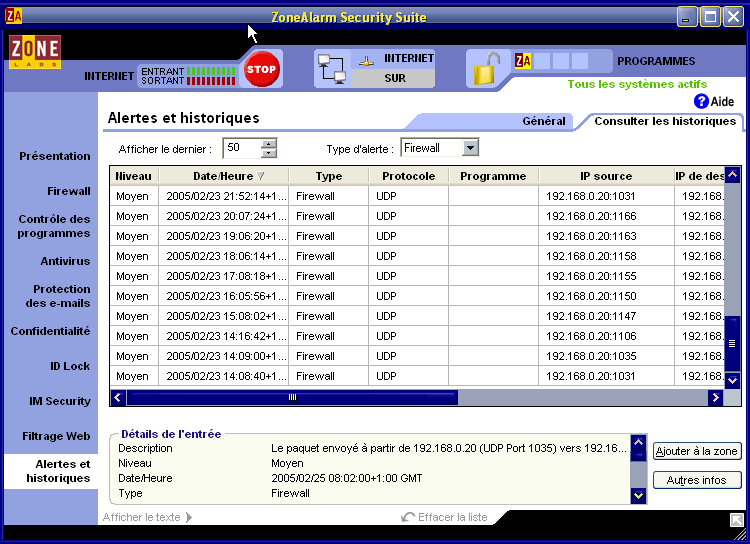750x544 pixels.
Task: Select the log row dated 2005/02/23 21:52:14
Action: click(417, 196)
